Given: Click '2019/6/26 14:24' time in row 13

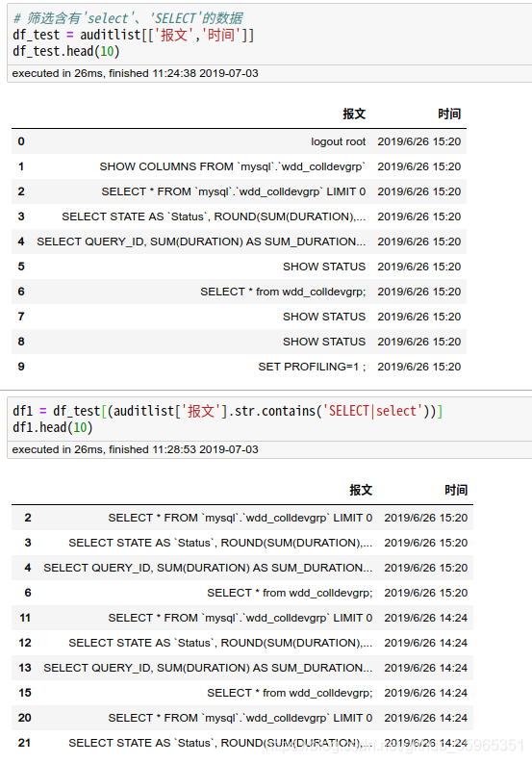Looking at the screenshot, I should [426, 668].
